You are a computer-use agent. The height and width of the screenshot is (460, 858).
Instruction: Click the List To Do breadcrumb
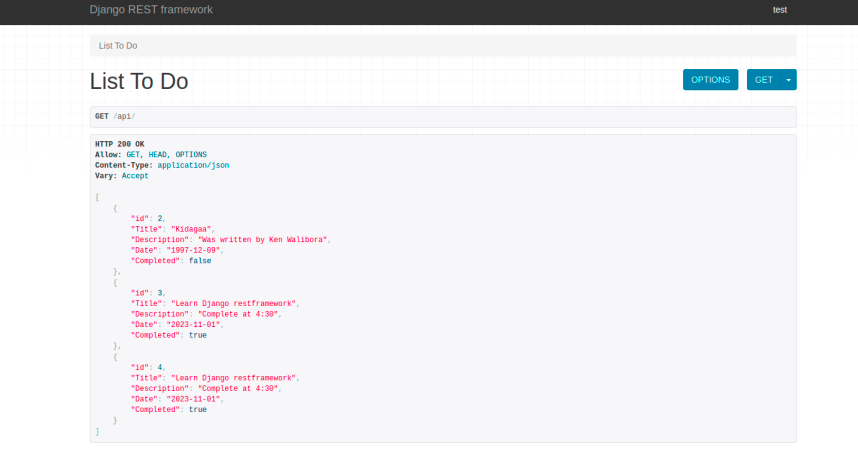point(118,46)
